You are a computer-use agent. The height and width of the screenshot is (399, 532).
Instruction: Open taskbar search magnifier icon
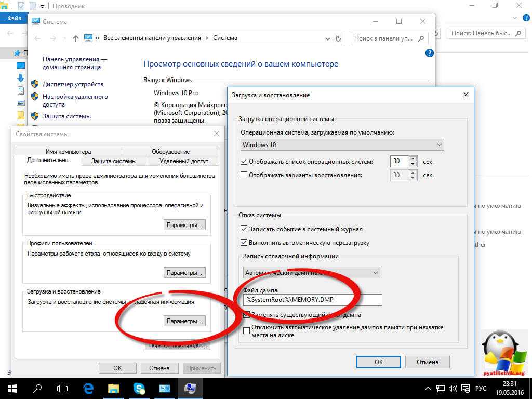click(38, 388)
